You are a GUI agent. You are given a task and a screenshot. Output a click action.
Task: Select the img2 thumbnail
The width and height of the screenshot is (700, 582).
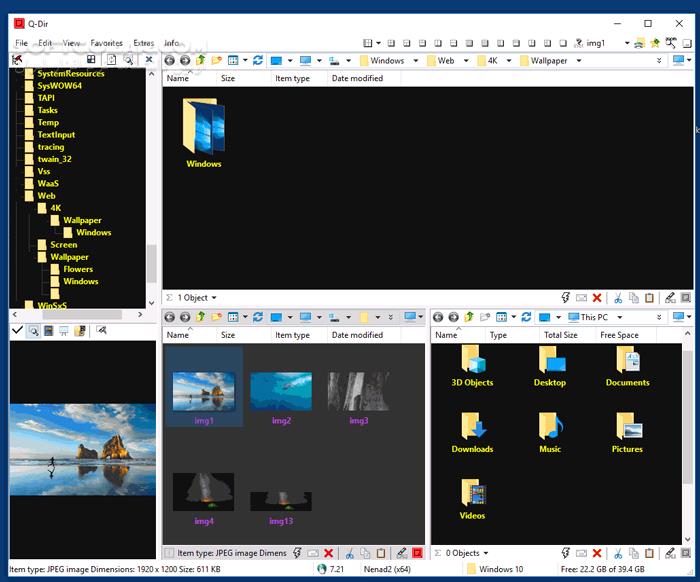[281, 392]
